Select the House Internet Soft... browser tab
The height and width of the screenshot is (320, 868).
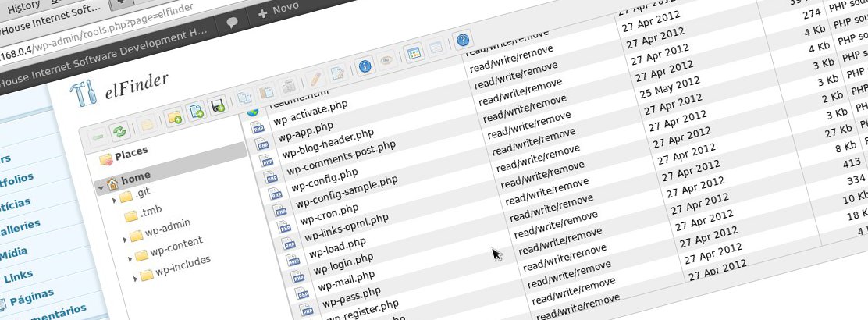point(50,20)
